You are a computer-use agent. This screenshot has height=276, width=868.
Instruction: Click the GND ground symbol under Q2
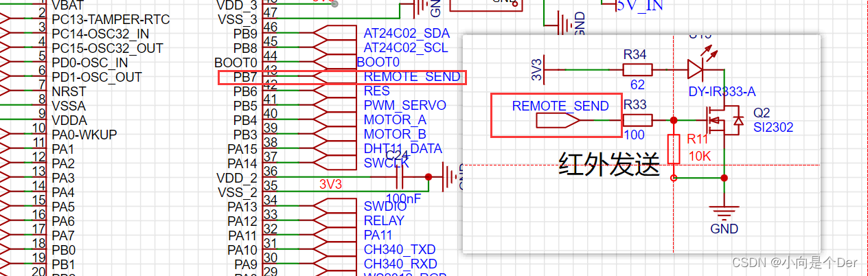coord(724,211)
